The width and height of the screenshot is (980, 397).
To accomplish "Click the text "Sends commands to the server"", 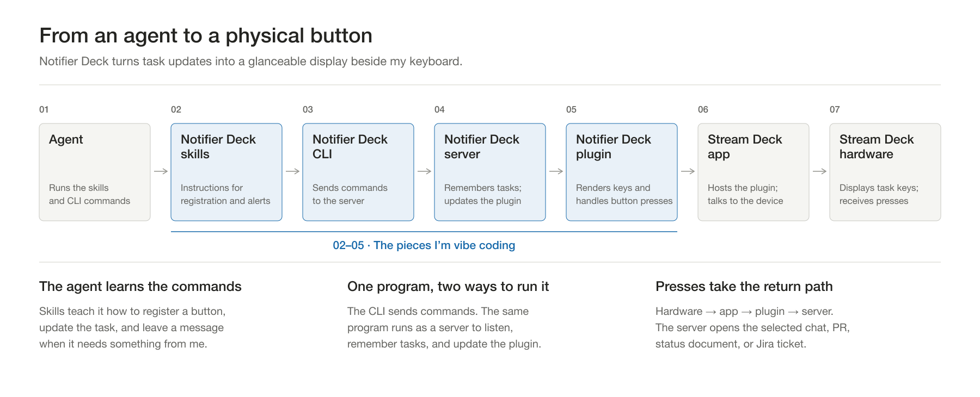I will pos(350,194).
